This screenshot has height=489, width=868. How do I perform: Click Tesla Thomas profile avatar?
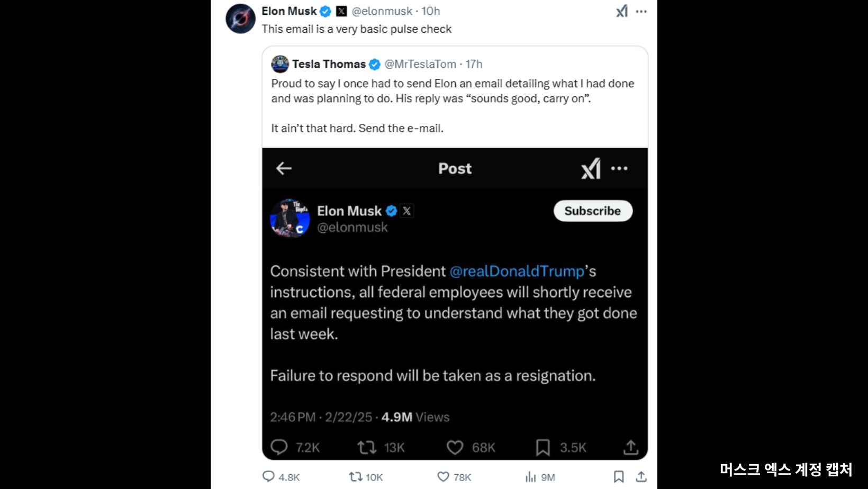click(x=280, y=64)
